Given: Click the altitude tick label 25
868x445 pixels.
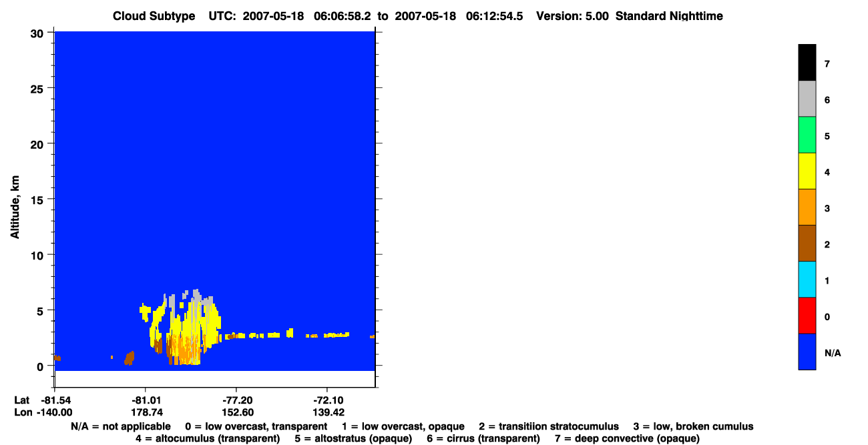Looking at the screenshot, I should (39, 88).
